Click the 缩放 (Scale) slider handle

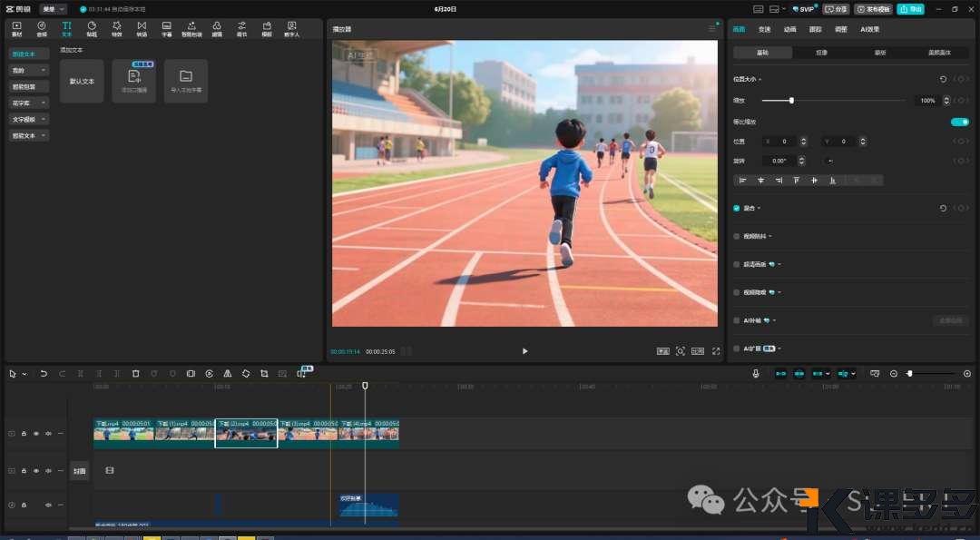pos(791,101)
